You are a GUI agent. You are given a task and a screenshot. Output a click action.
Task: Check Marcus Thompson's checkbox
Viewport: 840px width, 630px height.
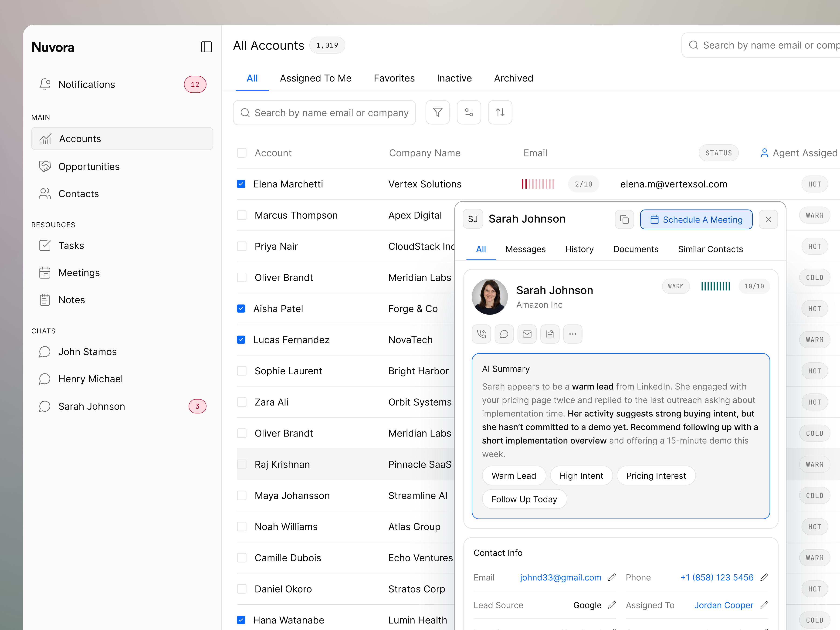pyautogui.click(x=241, y=215)
